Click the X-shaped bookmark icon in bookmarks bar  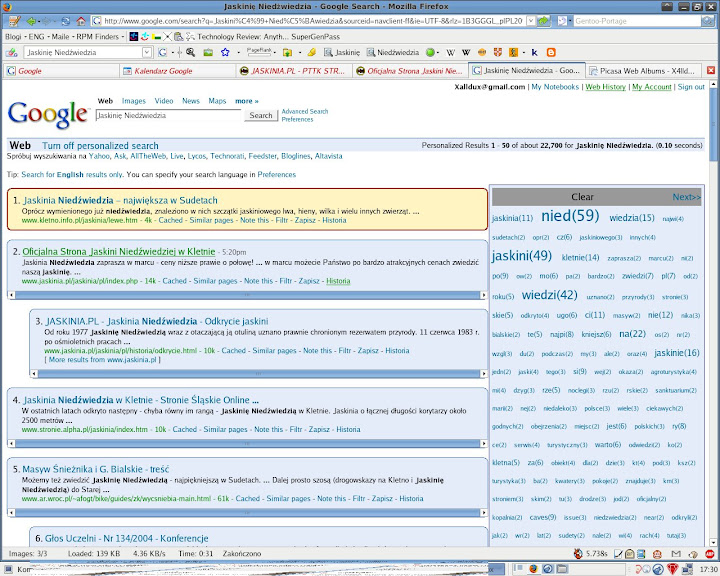[x=167, y=37]
